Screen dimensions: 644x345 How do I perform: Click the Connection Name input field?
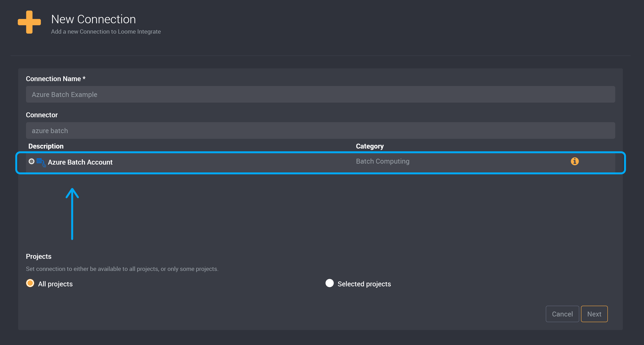pos(320,94)
